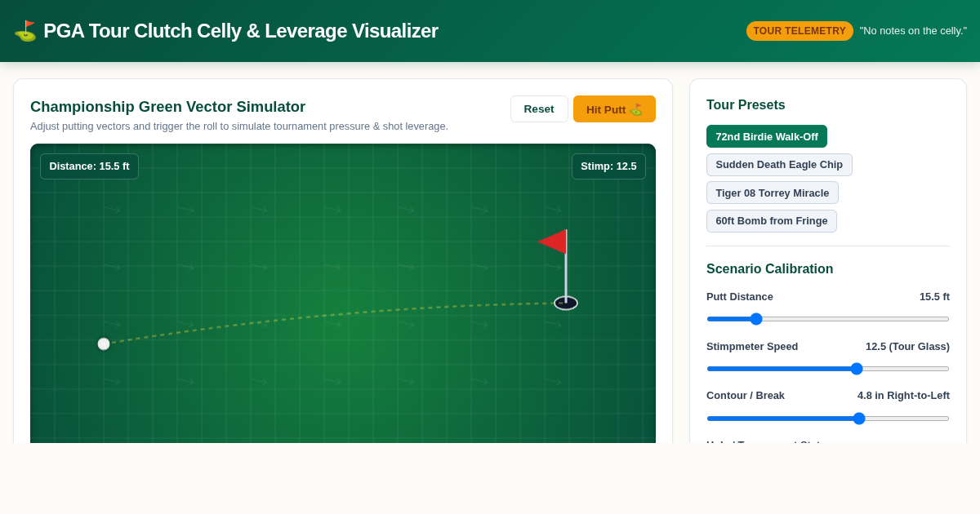Click the Scenario Calibration heading
Viewport: 980px width, 514px height.
click(769, 269)
